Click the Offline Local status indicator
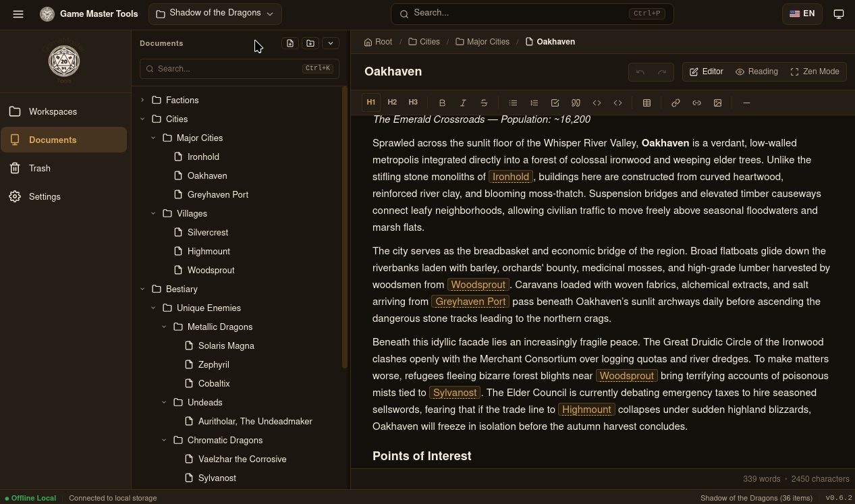Screen dimensions: 855x504 point(30,498)
